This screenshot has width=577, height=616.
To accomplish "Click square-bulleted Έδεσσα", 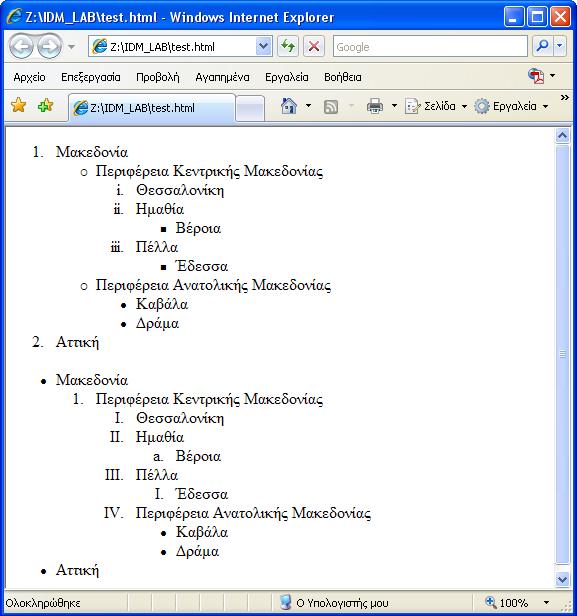I will pyautogui.click(x=202, y=266).
